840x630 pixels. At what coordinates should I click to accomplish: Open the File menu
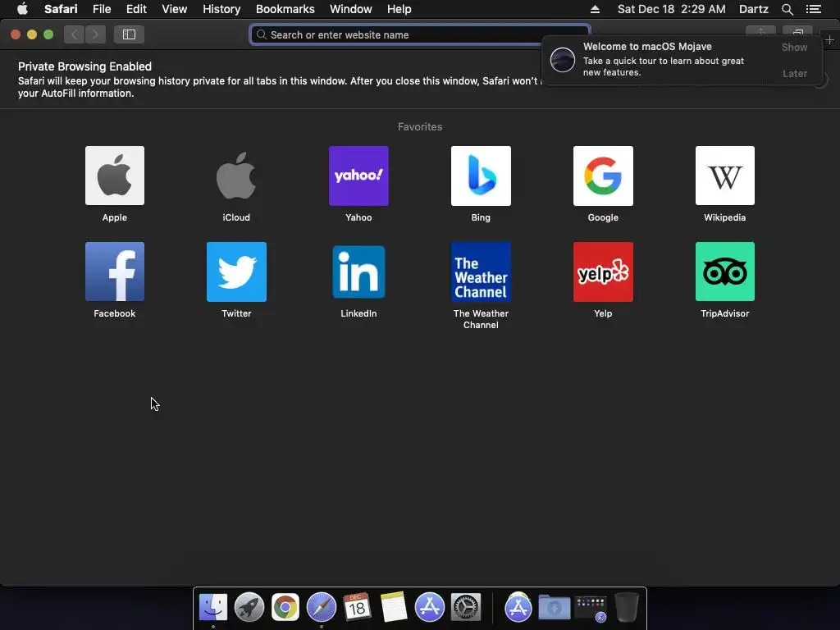click(102, 9)
